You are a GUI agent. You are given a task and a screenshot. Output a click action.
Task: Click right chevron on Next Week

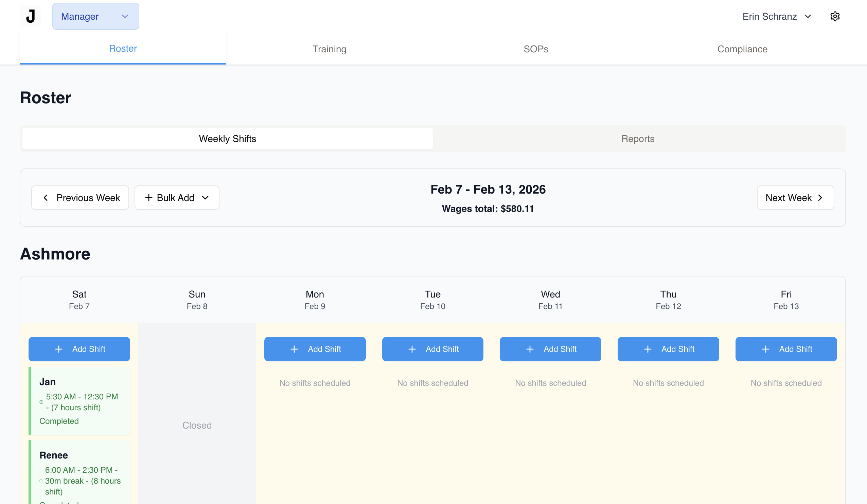point(820,197)
